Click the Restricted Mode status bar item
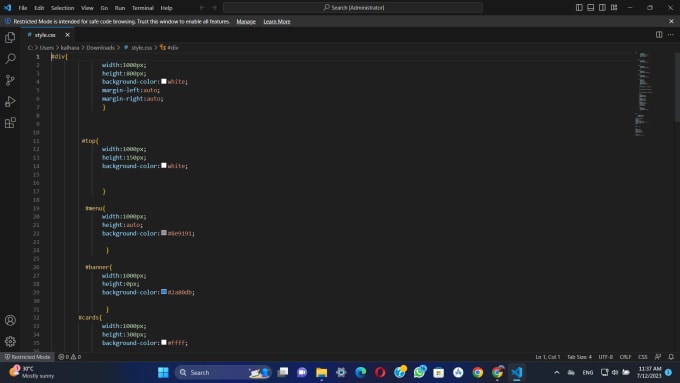Screen dimensions: 680x383 27,357
